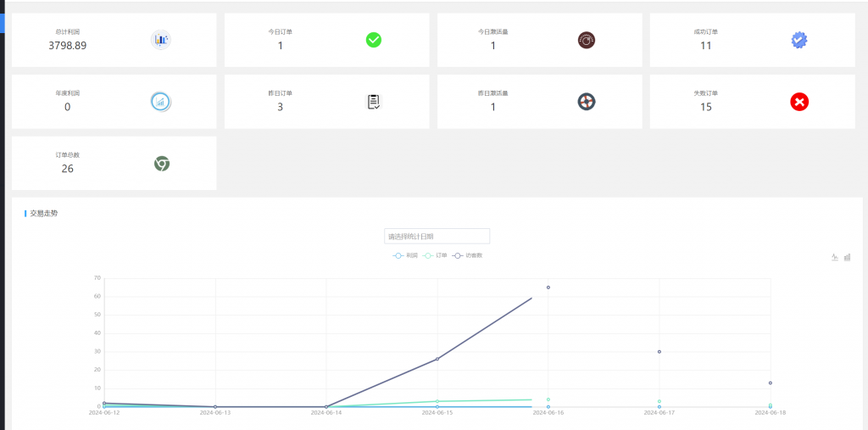
Task: Click the 交易走势 section heading
Action: [x=44, y=214]
